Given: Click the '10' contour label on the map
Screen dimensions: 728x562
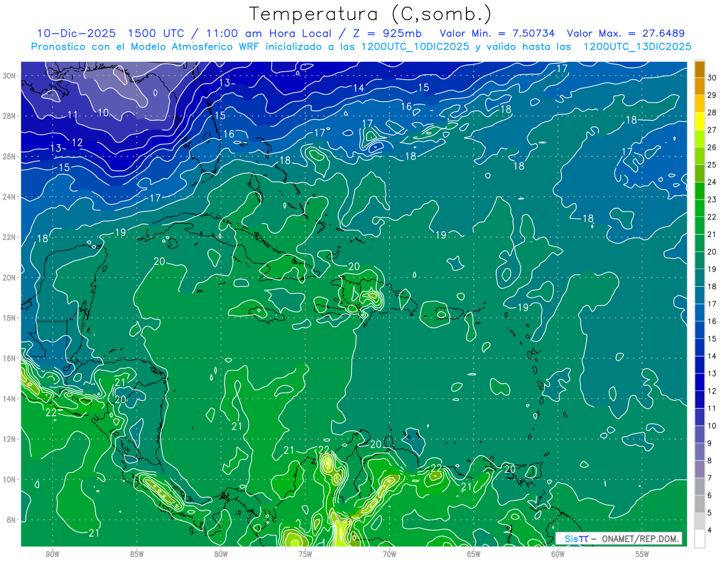Looking at the screenshot, I should click(x=103, y=113).
